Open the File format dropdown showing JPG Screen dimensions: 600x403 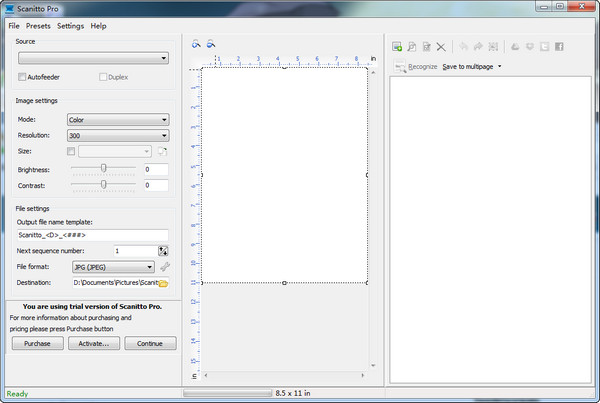[x=113, y=267]
